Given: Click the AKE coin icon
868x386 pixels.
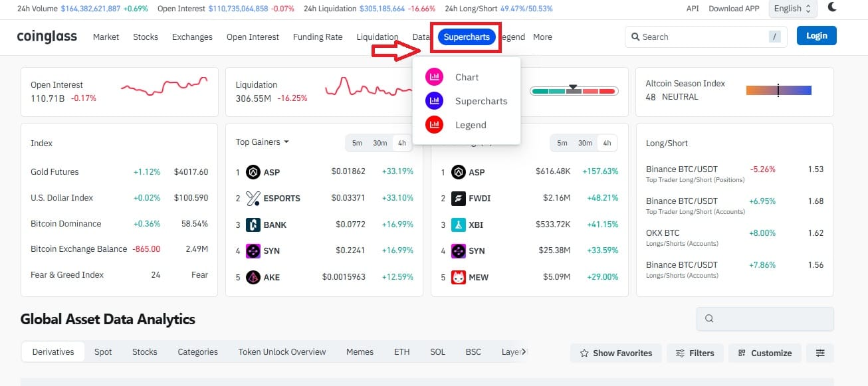Looking at the screenshot, I should pyautogui.click(x=253, y=277).
